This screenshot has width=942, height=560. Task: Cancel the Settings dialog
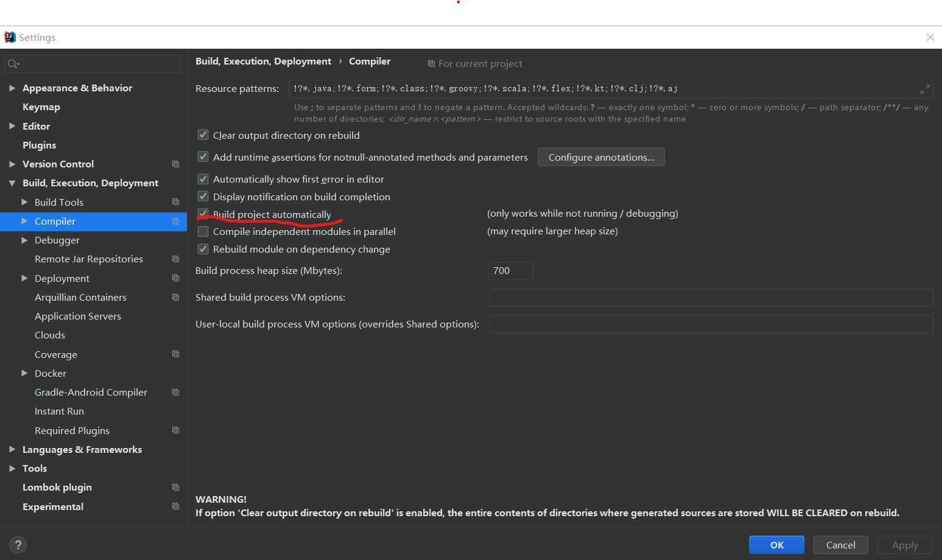[840, 545]
